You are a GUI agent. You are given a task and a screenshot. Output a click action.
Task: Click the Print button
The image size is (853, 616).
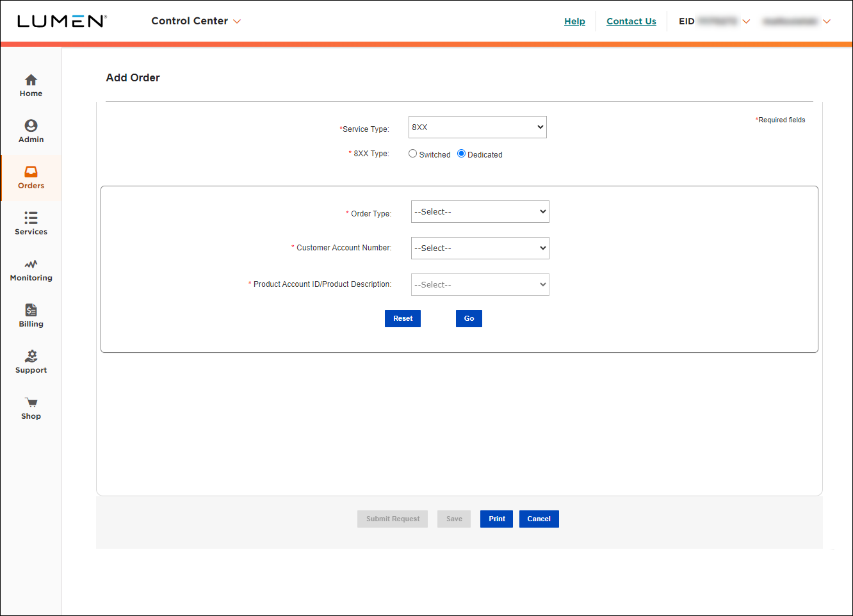pyautogui.click(x=496, y=519)
